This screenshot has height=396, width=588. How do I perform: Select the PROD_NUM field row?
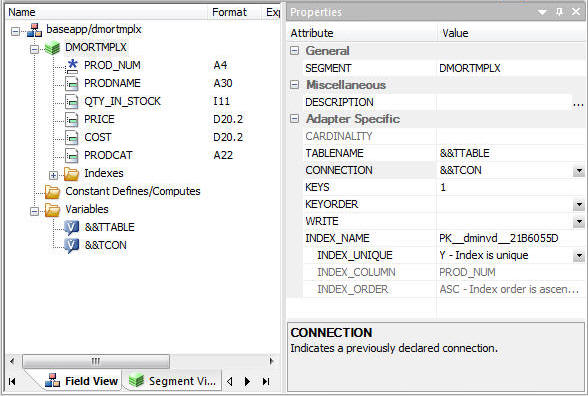point(112,65)
